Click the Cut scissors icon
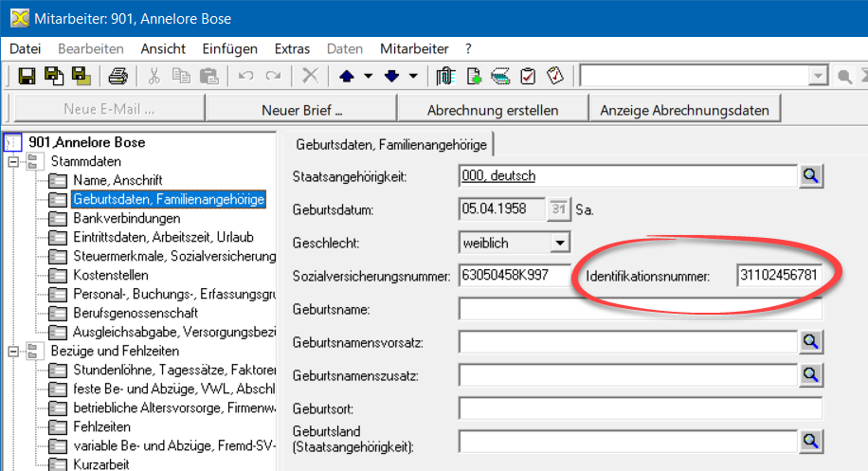This screenshot has height=471, width=868. click(154, 76)
